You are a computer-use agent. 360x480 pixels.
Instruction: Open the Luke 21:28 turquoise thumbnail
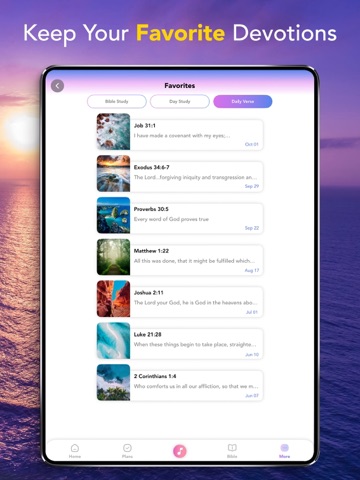113,341
